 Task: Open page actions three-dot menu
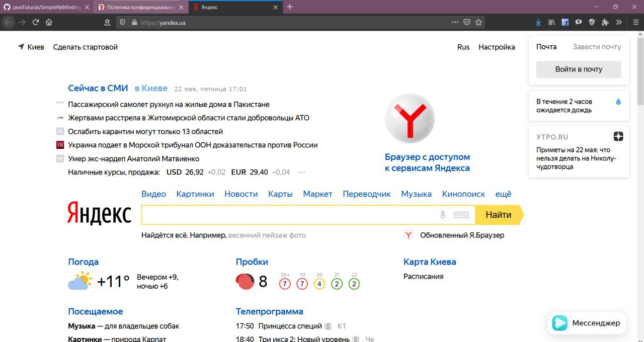pyautogui.click(x=455, y=22)
